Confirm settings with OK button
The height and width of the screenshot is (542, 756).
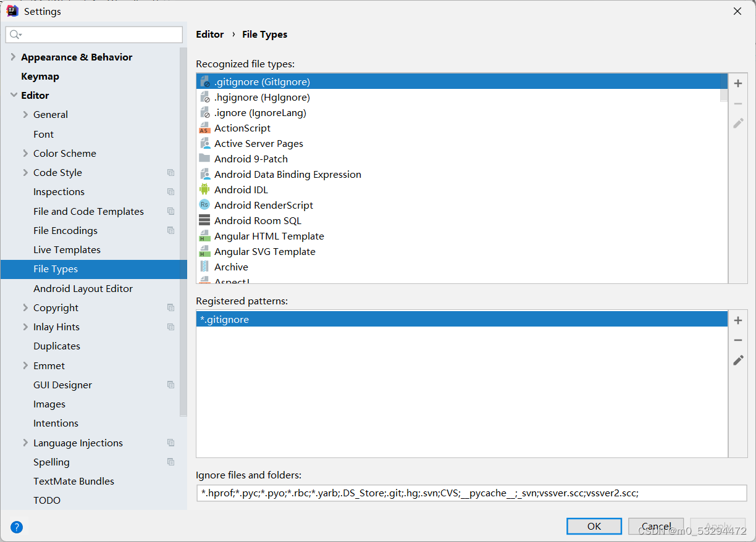point(594,526)
